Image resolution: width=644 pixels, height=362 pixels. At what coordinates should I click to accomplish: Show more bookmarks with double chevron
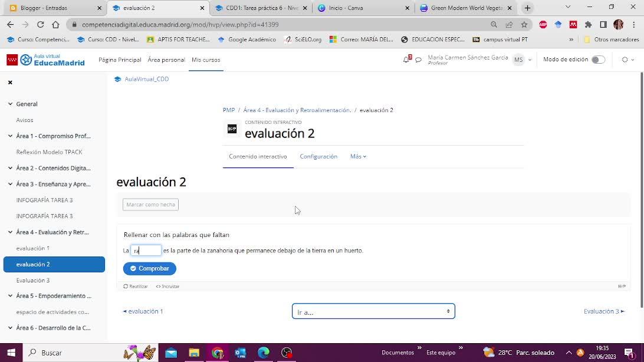(x=571, y=40)
